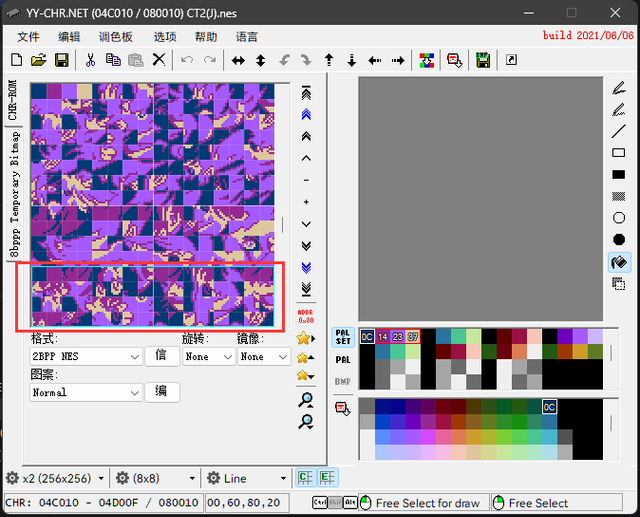
Task: Toggle the PAL SET palette mode
Action: click(x=343, y=337)
